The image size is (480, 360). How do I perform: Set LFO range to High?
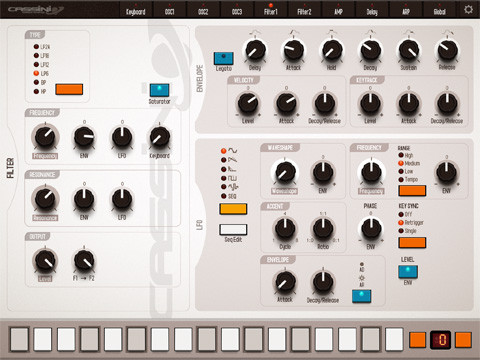[406, 155]
